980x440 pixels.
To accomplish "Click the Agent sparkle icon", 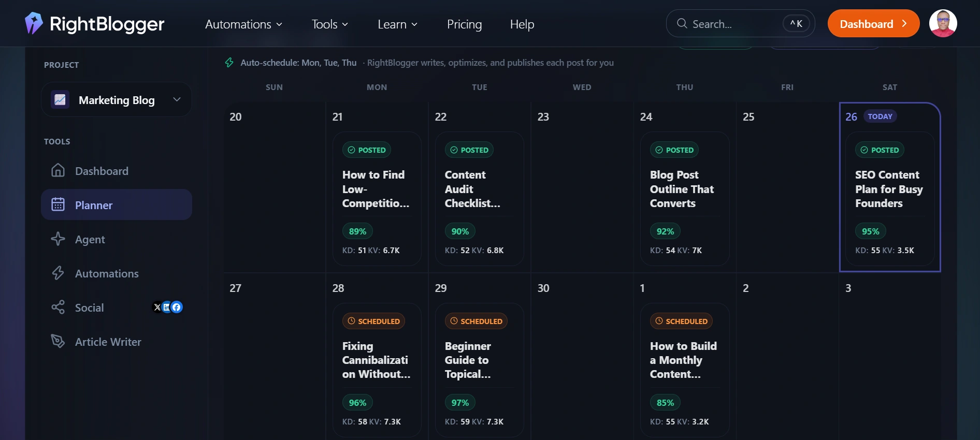I will pos(58,239).
